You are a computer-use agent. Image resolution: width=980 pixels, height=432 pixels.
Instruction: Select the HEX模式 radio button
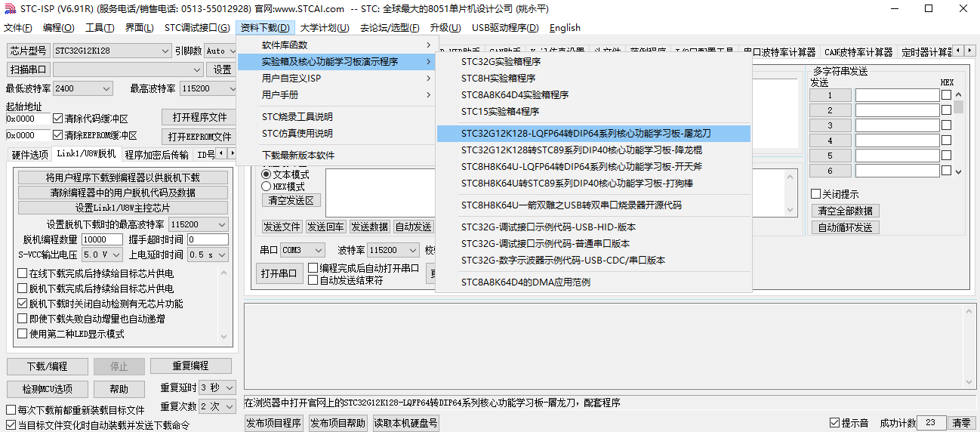(283, 186)
